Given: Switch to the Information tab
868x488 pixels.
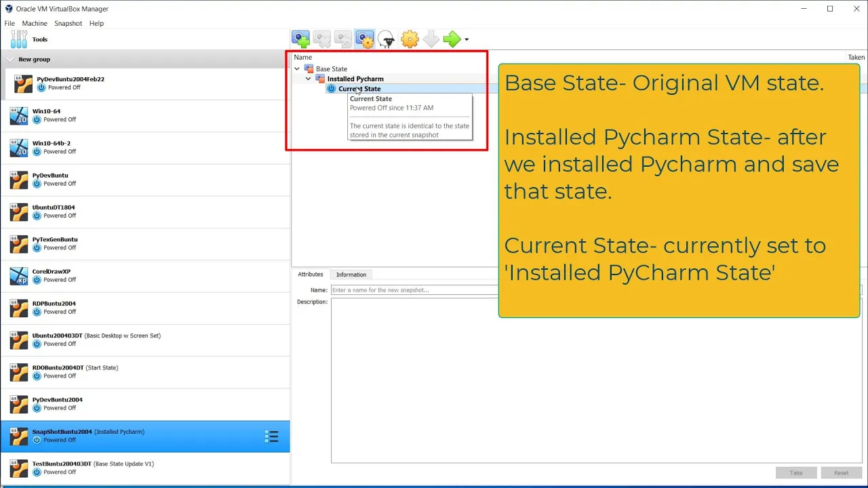Looking at the screenshot, I should point(351,274).
